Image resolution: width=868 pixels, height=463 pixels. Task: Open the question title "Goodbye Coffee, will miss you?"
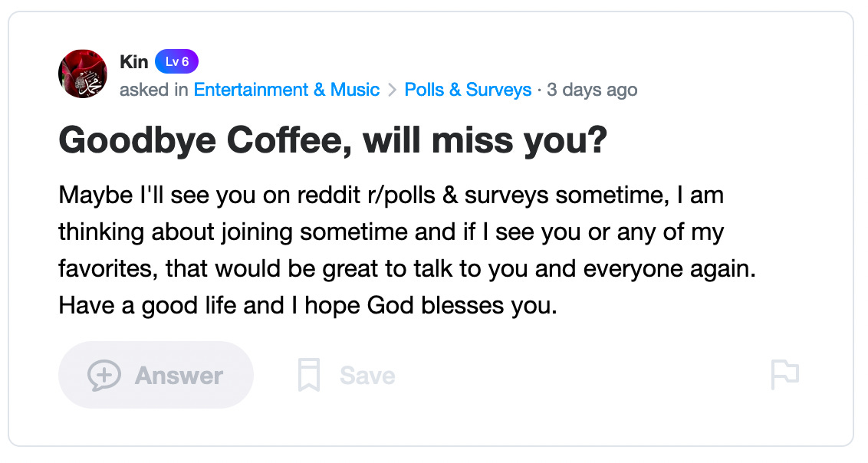332,142
